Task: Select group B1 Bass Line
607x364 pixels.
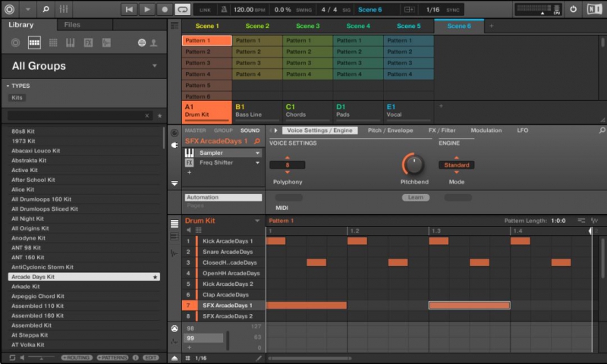Action: click(x=257, y=111)
